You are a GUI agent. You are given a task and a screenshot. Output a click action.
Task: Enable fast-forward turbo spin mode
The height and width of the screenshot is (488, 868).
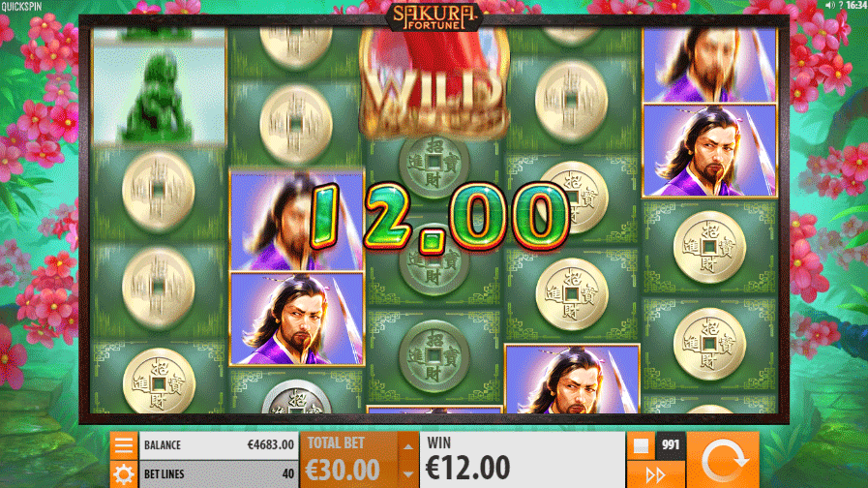(655, 474)
